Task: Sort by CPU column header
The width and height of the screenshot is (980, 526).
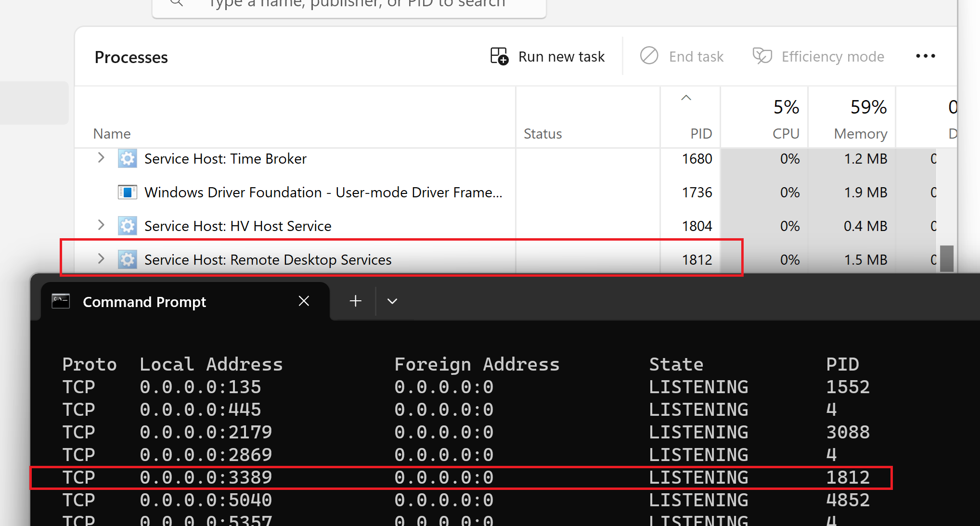Action: [786, 133]
